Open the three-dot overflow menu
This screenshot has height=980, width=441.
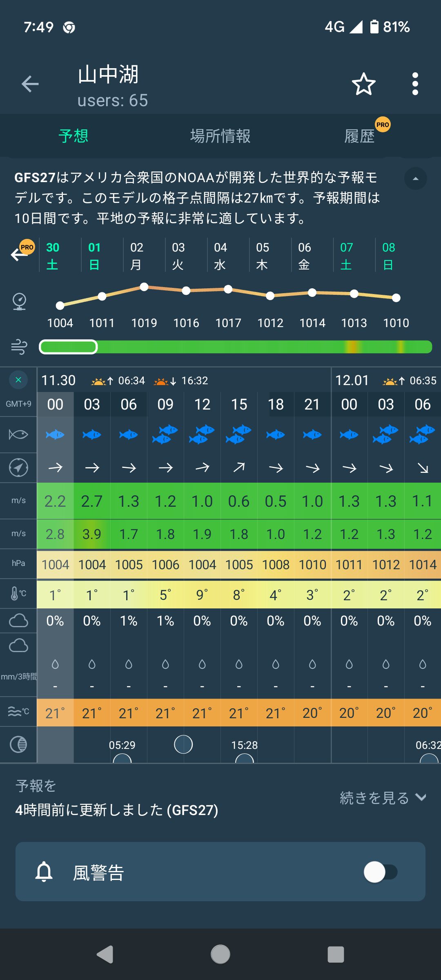[x=415, y=84]
